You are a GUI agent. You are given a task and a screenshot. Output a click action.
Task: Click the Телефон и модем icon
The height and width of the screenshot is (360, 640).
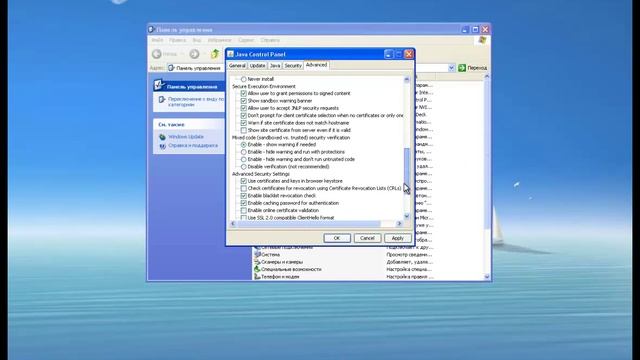(x=257, y=276)
